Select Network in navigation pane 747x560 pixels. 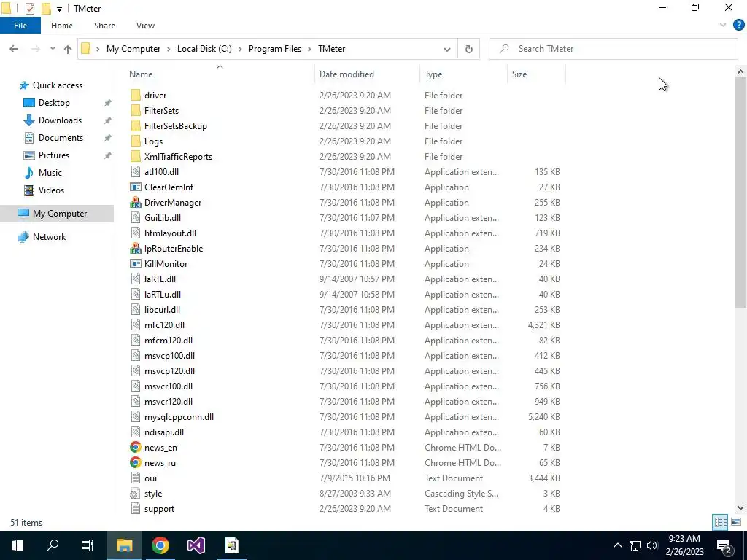(x=49, y=237)
